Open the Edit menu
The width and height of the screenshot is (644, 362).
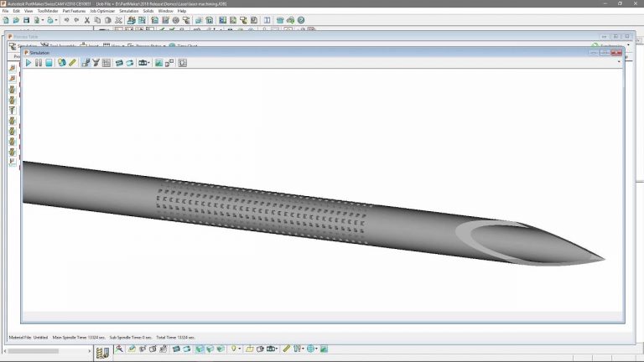pos(17,11)
